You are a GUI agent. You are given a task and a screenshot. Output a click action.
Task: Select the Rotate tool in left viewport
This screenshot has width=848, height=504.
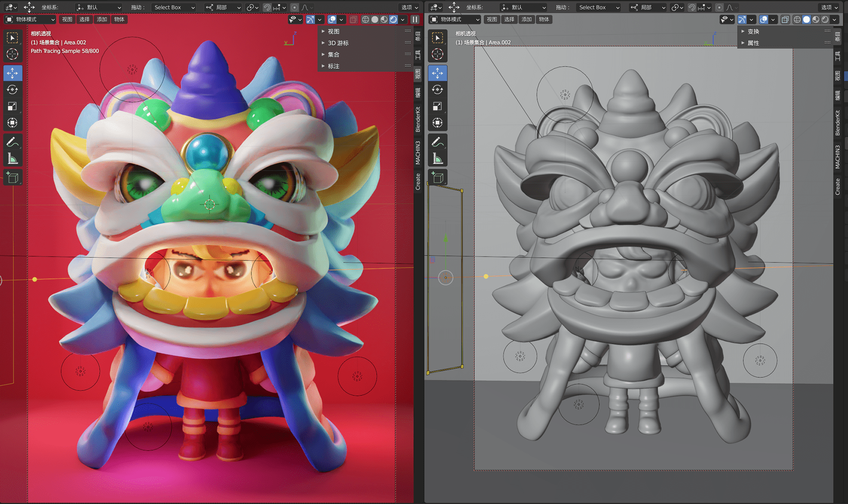point(12,90)
